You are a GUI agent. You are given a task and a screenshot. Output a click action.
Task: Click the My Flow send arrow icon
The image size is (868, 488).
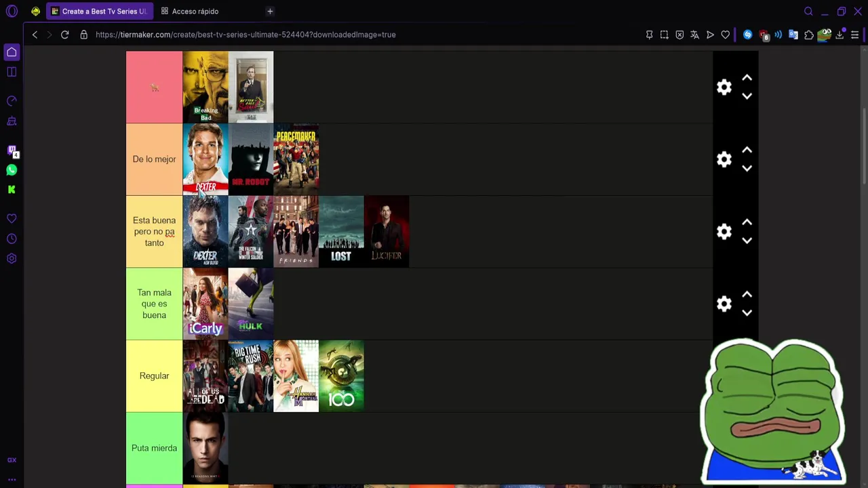tap(710, 35)
